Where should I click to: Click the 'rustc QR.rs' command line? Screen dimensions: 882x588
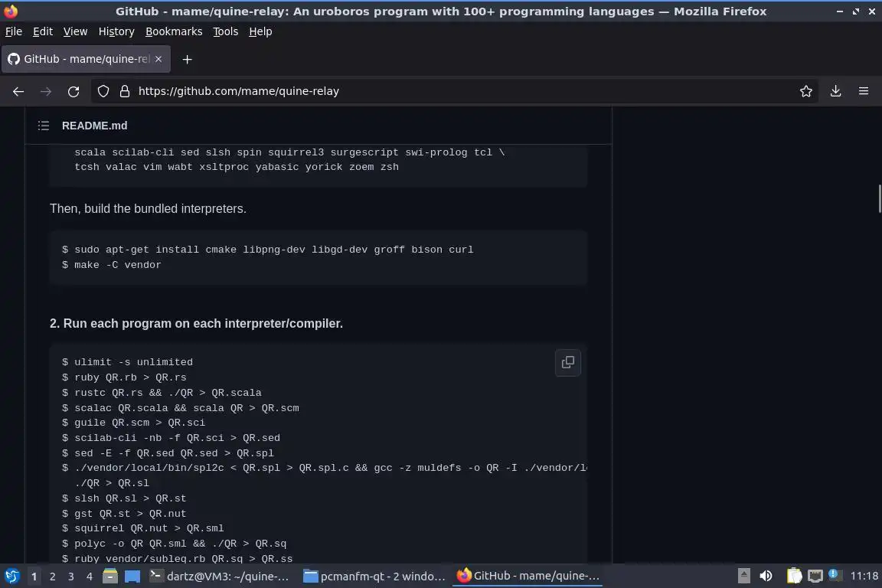162,392
